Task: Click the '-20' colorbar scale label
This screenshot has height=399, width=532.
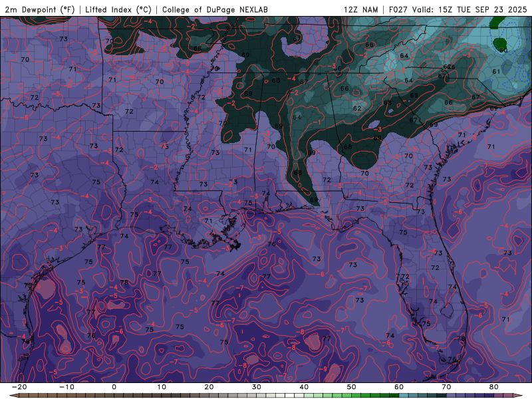Action: coord(19,387)
